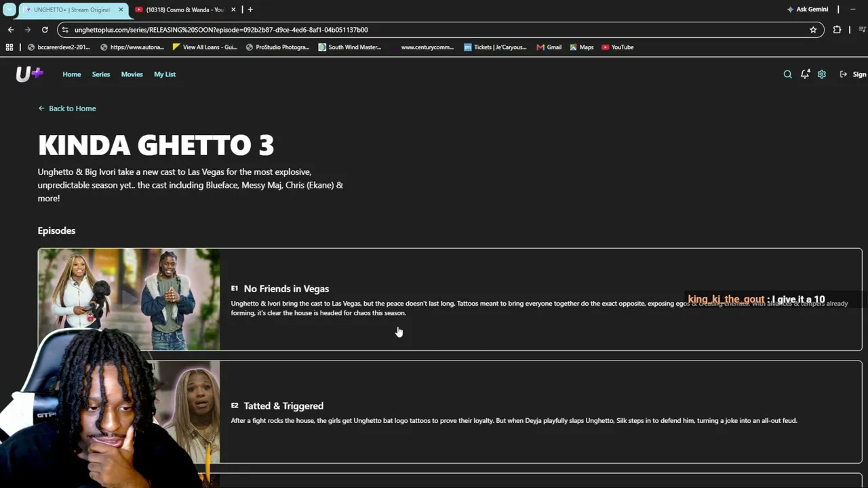Click the Sign button in site header

pos(853,75)
